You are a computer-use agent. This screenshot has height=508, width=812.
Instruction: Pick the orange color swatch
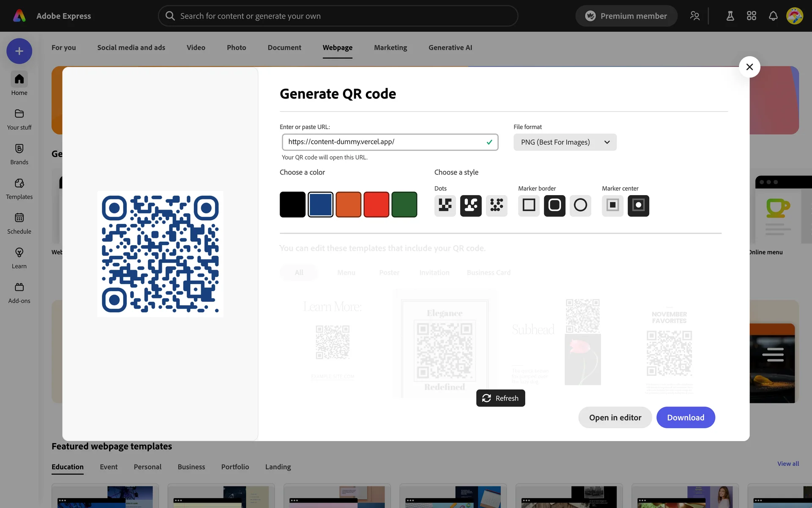coord(348,204)
